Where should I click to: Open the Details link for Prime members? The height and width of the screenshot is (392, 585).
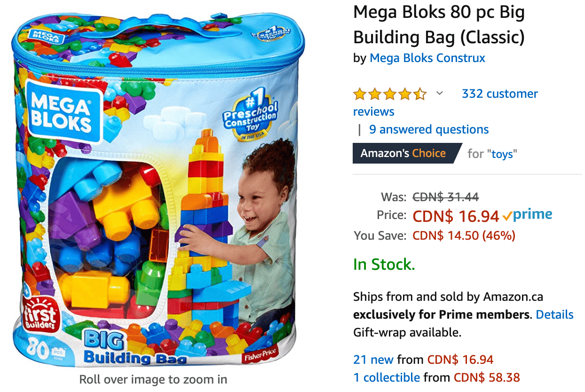554,314
